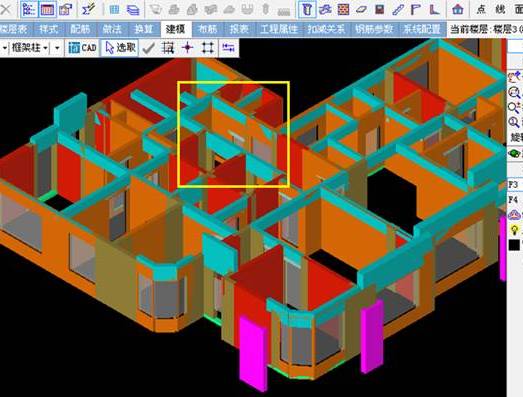Viewport: 523px width, 397px height.
Task: Click the light bulb icon in sidebar
Action: click(x=515, y=230)
